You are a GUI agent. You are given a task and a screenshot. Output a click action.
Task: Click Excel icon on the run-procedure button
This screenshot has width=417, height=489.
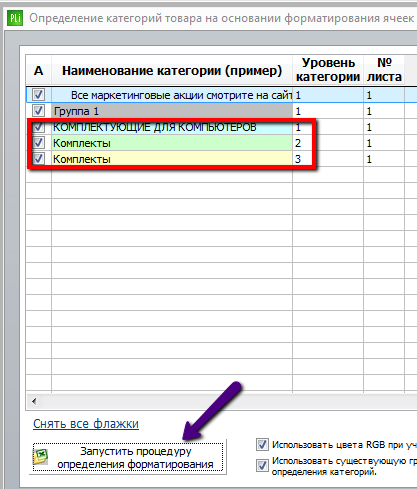pos(41,457)
